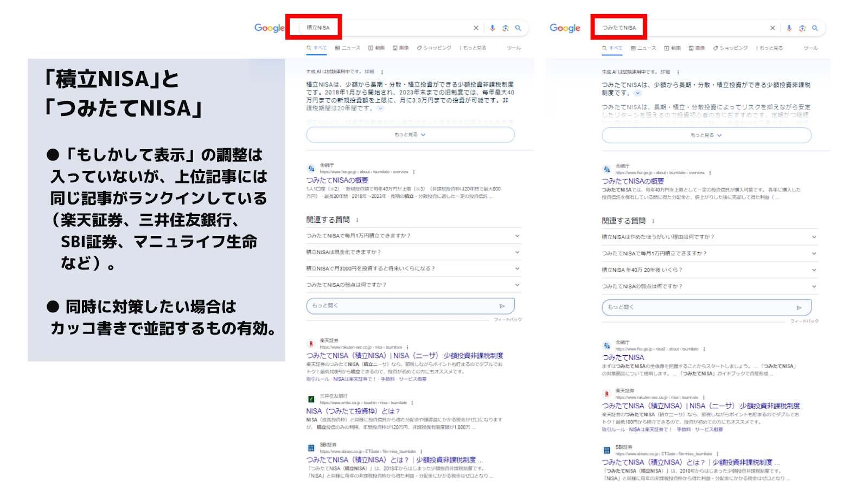Expand the right AI overview text chevron
The width and height of the screenshot is (868, 488).
coord(638,93)
